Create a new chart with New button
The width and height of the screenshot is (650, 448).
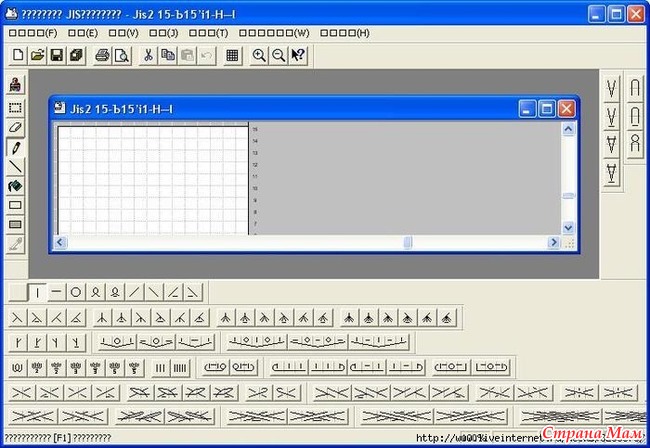[18, 55]
